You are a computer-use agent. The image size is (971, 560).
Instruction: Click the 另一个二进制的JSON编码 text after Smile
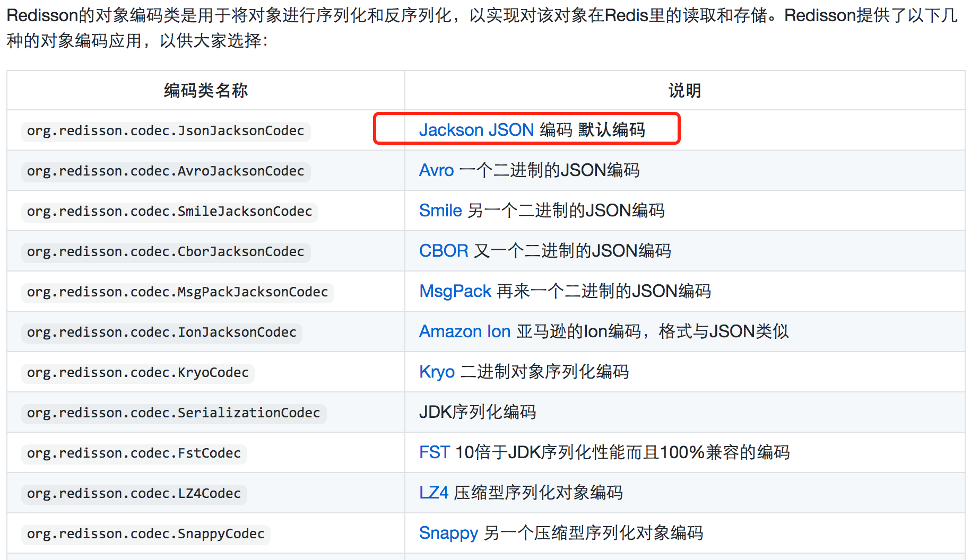coord(566,211)
